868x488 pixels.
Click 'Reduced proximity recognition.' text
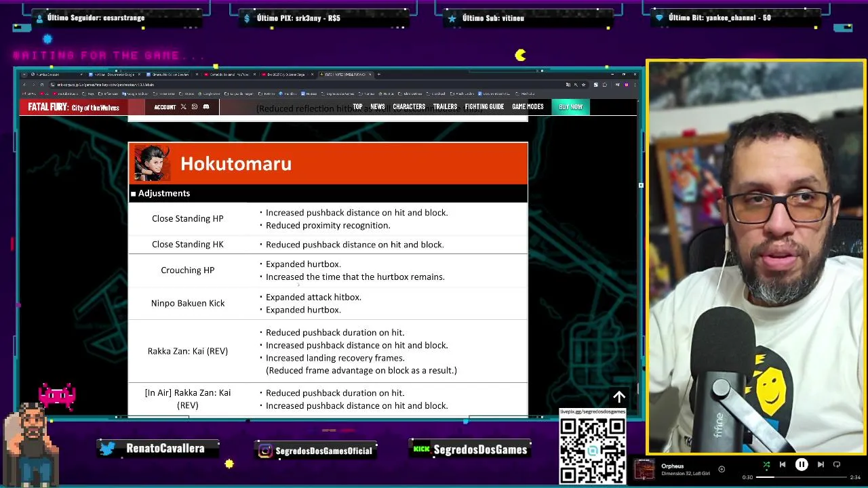point(328,225)
